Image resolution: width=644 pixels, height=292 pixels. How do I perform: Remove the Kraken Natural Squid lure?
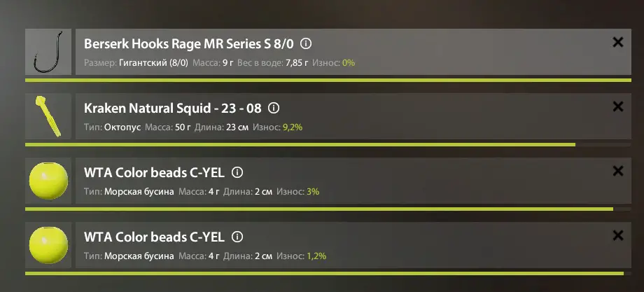[x=617, y=106]
